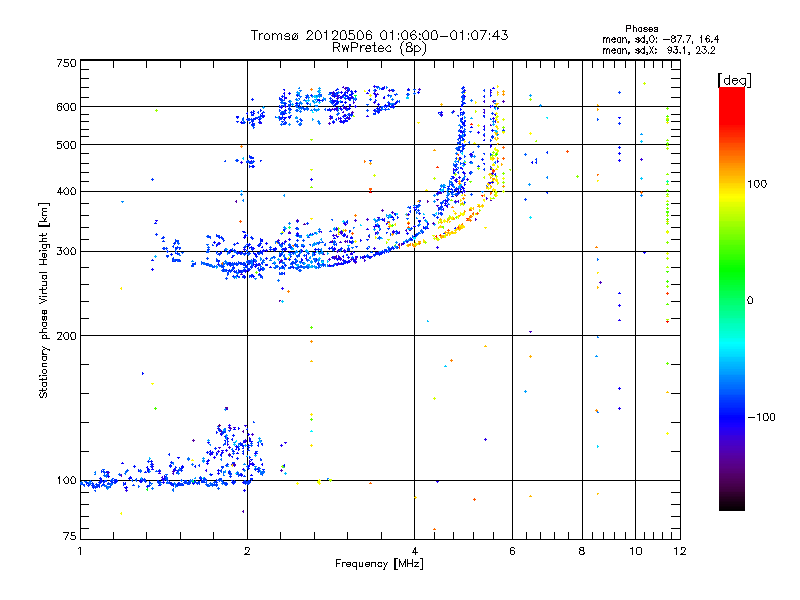Click the colorbar label '100'

[757, 184]
